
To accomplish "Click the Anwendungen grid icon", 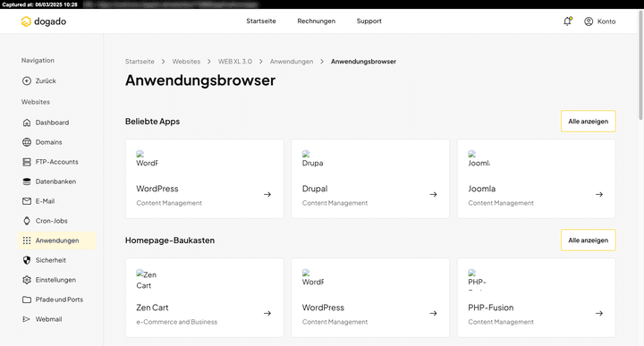I will 27,241.
